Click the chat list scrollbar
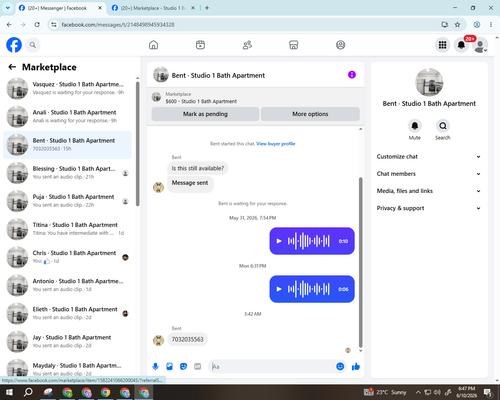The height and width of the screenshot is (400, 500). pyautogui.click(x=138, y=143)
